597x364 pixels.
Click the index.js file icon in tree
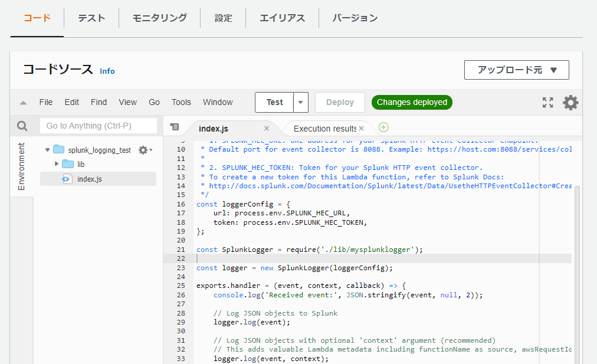click(67, 179)
